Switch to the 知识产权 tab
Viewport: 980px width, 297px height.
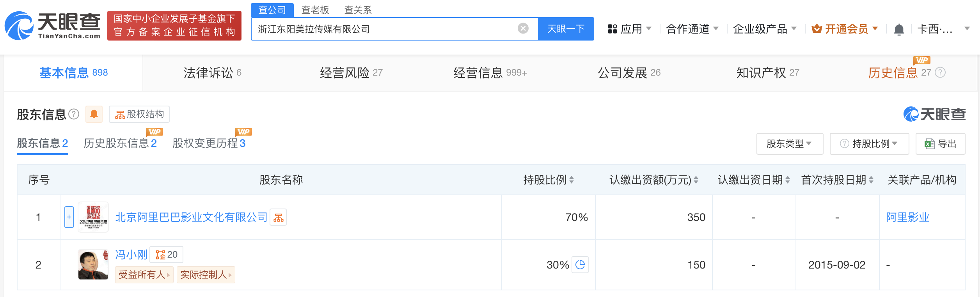[768, 73]
